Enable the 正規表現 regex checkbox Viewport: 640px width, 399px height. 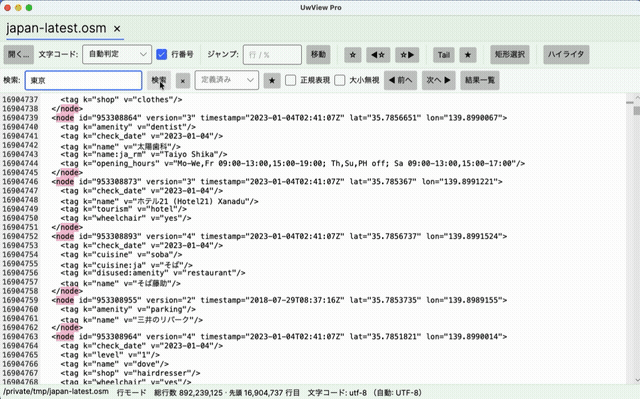[x=291, y=80]
